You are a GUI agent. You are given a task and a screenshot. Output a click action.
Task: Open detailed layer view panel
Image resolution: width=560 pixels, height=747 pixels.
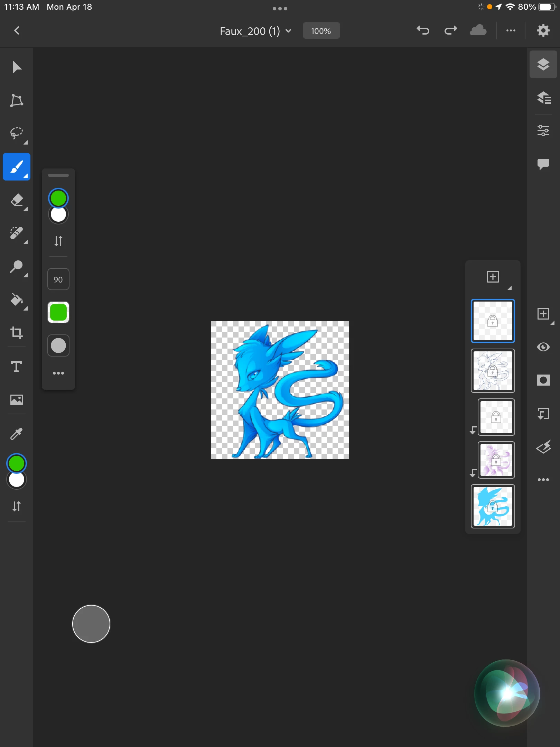point(543,98)
